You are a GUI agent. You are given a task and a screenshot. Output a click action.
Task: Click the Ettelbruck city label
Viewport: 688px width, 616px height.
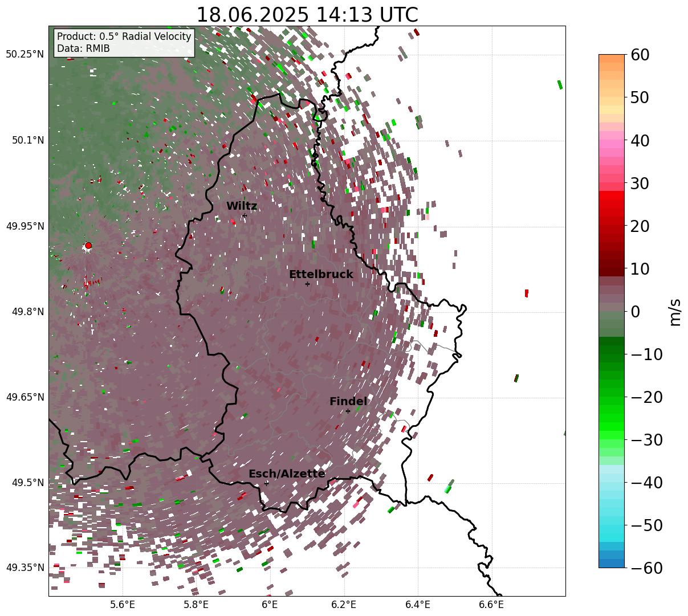(321, 275)
